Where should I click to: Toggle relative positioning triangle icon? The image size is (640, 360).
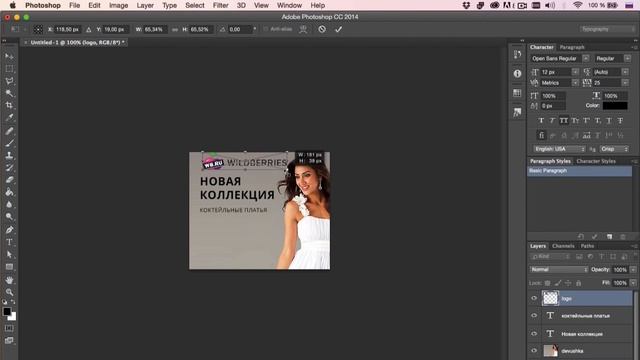[89, 29]
